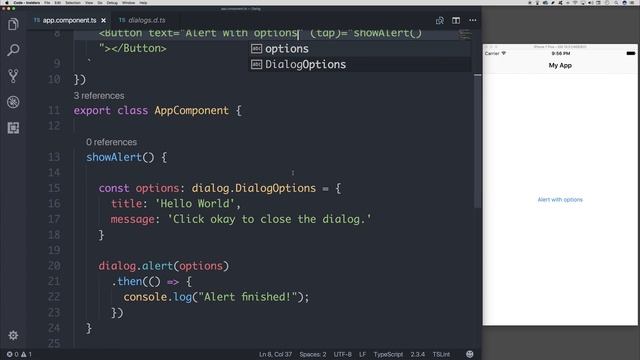Open the File menu

click(47, 2)
